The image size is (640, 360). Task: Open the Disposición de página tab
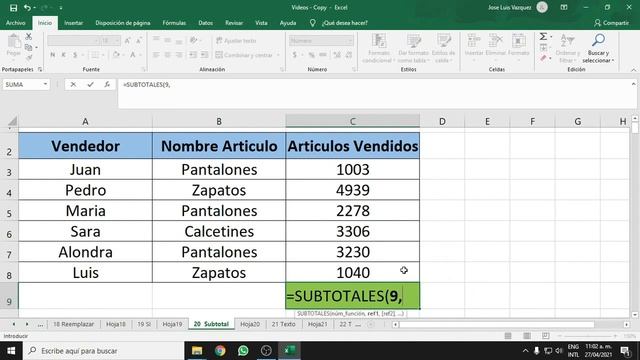pyautogui.click(x=122, y=23)
